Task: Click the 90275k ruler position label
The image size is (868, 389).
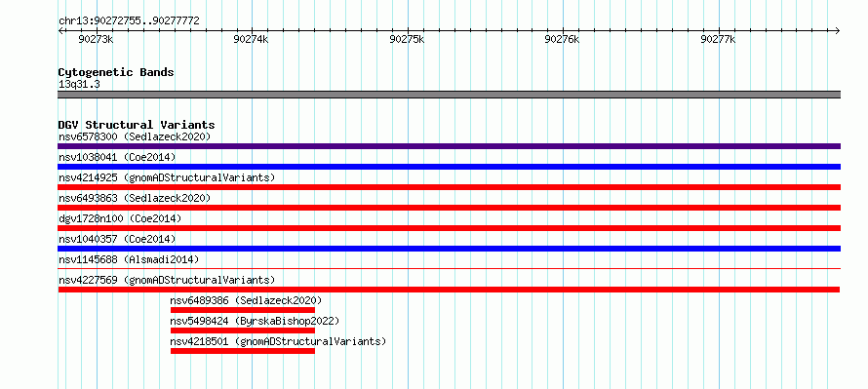Action: pos(407,39)
